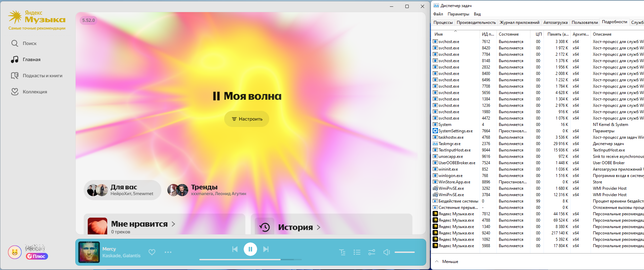Pause playback in the player bar
644x270 pixels.
point(250,249)
